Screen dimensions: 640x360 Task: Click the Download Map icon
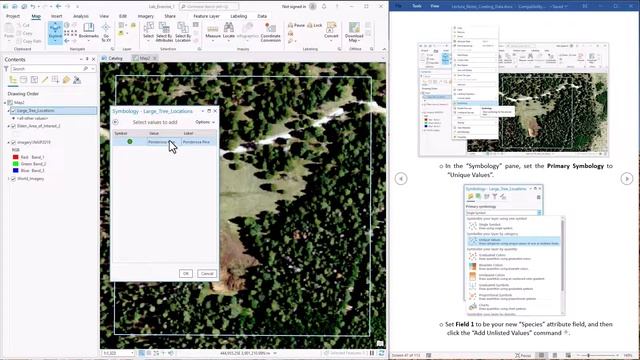pos(354,32)
